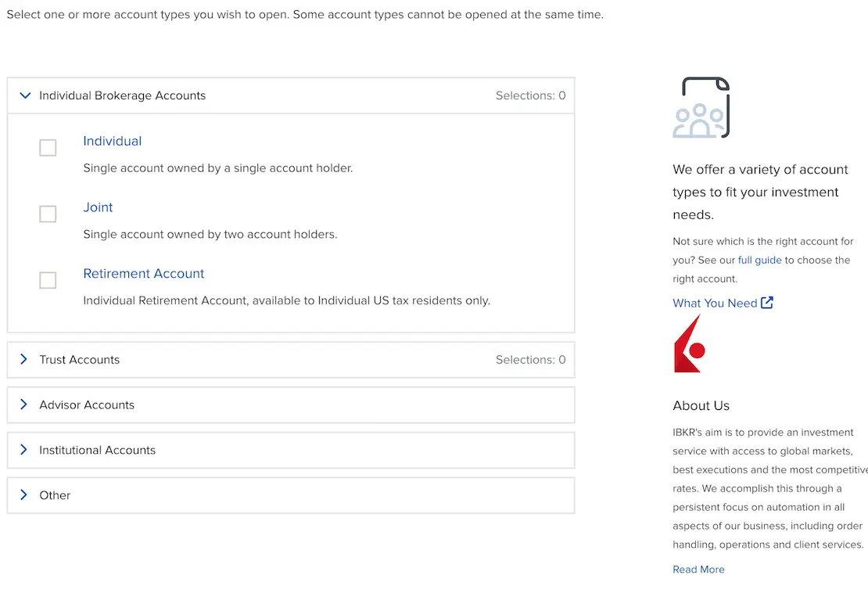Image resolution: width=868 pixels, height=604 pixels.
Task: Click the Institutional Accounts section label
Action: point(97,450)
